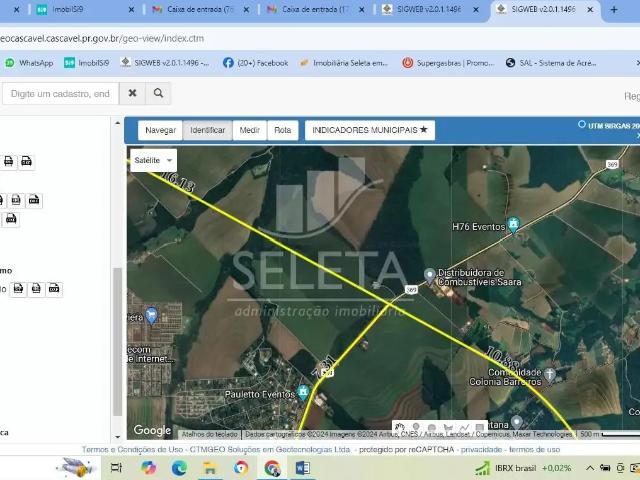Click the blue horse-icon pin on the map's left edge

click(x=151, y=316)
